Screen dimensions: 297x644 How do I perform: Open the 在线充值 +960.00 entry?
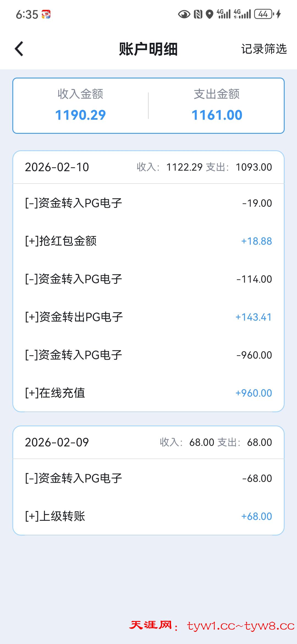(x=148, y=393)
